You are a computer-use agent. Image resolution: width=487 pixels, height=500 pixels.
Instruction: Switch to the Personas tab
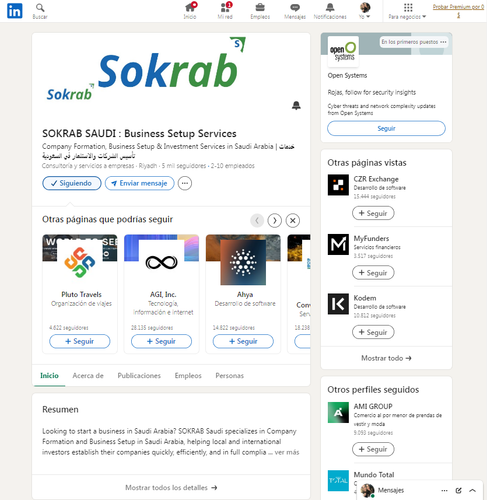pos(229,376)
